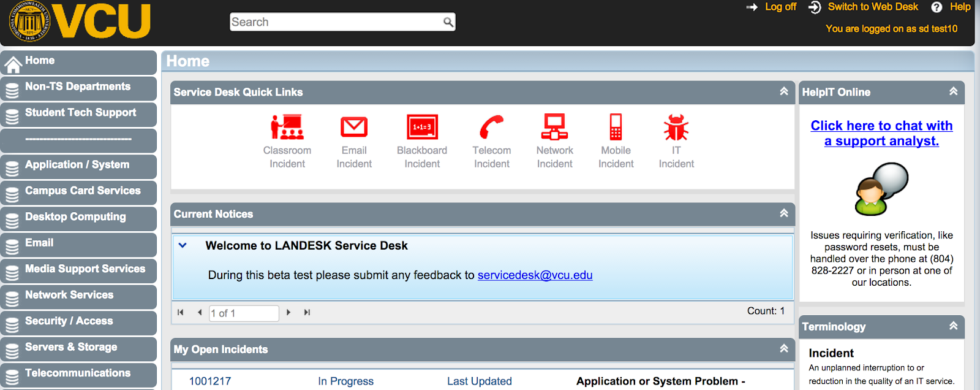Collapse the Service Desk Quick Links panel
The image size is (980, 390).
[x=784, y=91]
